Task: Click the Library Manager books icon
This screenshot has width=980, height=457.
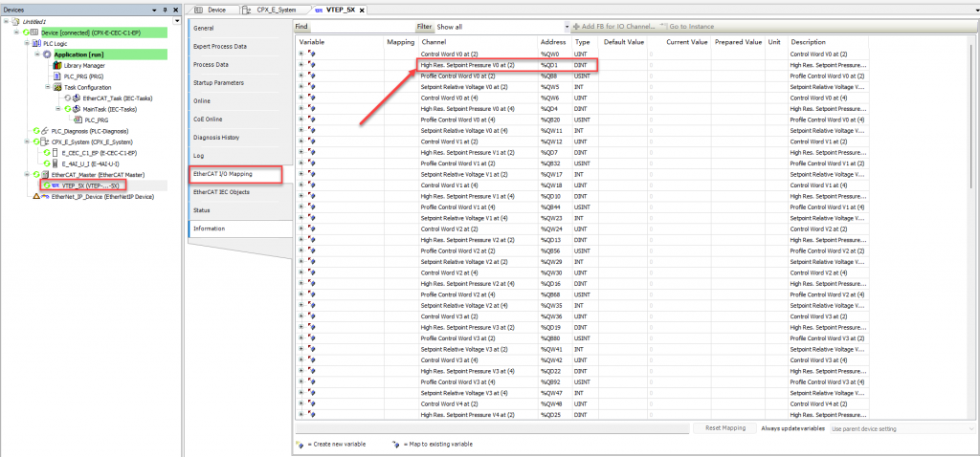Action: (x=57, y=66)
